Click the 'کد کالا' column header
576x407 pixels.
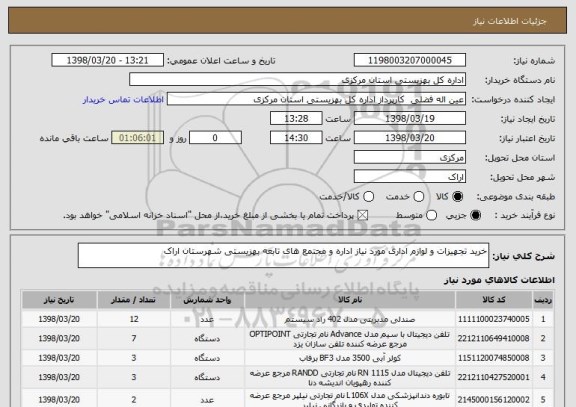pyautogui.click(x=494, y=300)
